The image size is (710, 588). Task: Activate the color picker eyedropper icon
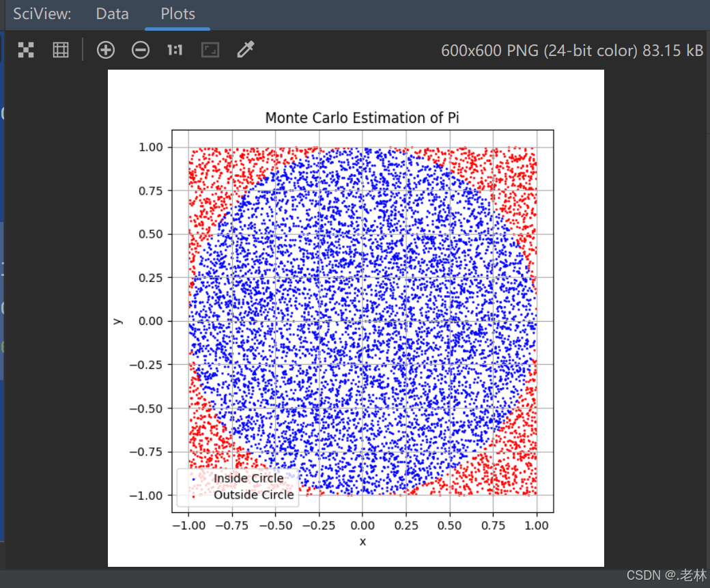click(x=245, y=49)
